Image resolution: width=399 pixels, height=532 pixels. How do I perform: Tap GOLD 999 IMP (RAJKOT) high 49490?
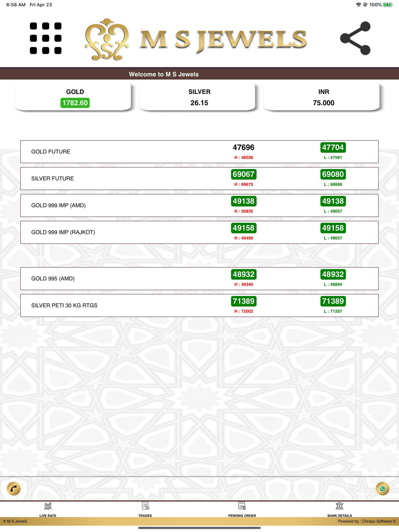(243, 238)
